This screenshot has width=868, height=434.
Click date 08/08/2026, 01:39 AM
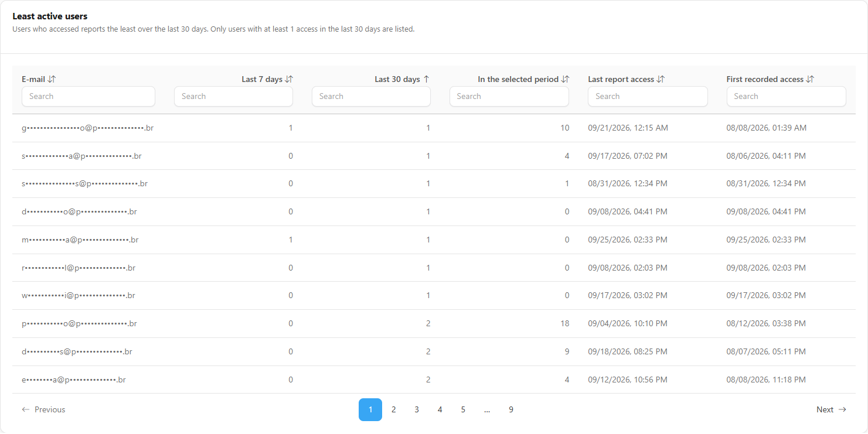[x=767, y=128]
